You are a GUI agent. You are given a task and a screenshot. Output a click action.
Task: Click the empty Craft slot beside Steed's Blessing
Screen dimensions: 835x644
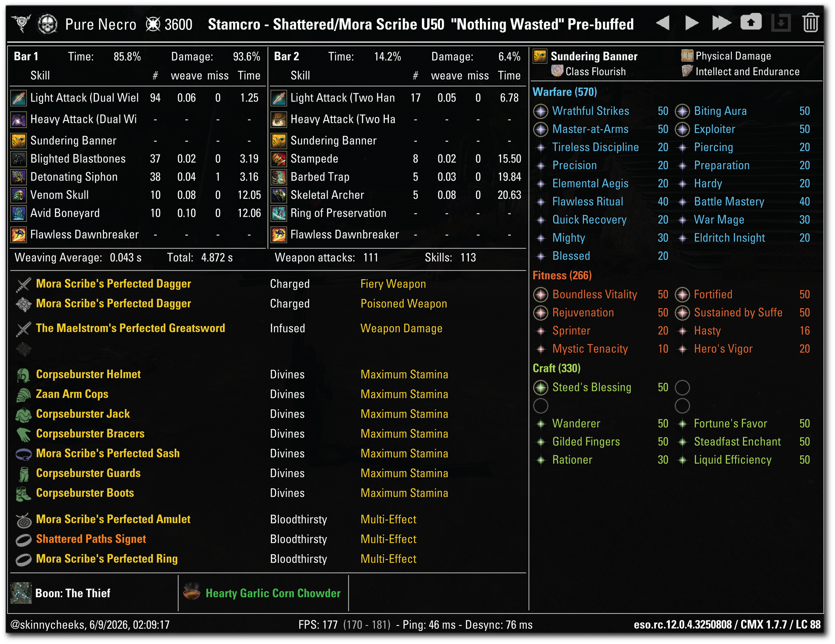coord(682,387)
